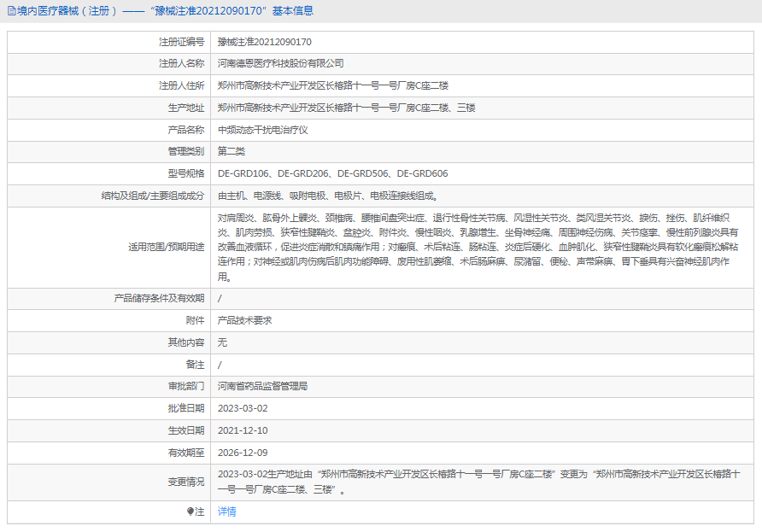Click the bullet icon beside the 注 label
Image resolution: width=762 pixels, height=532 pixels.
pyautogui.click(x=190, y=512)
